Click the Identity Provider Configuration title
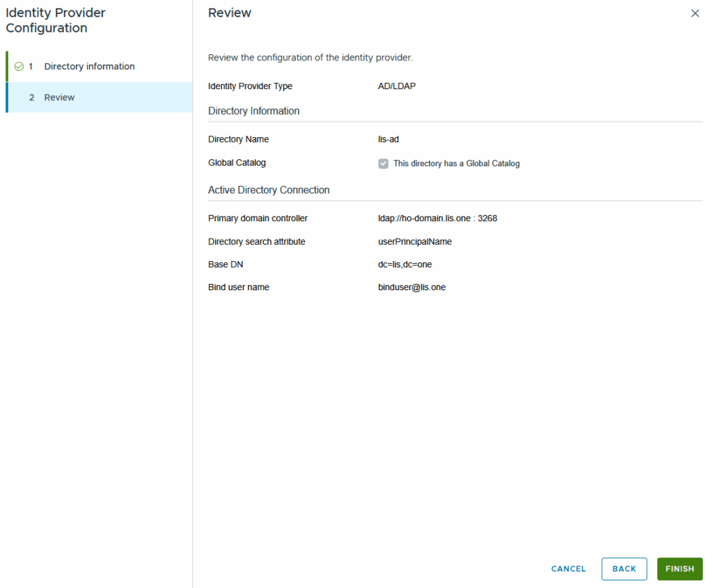Viewport: 713px width, 588px height. pos(56,20)
